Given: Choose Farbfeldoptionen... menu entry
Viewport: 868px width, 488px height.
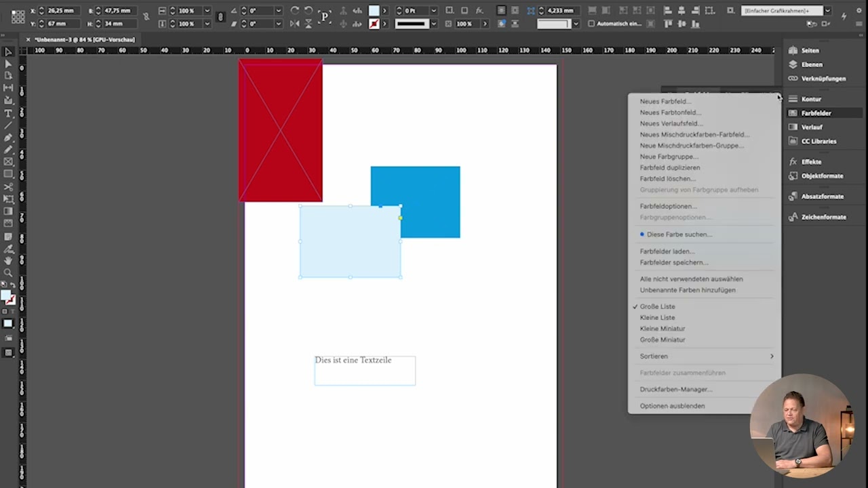Looking at the screenshot, I should [669, 206].
